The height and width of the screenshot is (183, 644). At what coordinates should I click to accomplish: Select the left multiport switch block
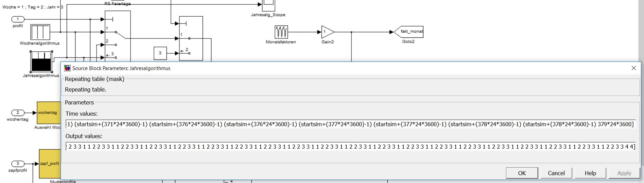coord(118,36)
